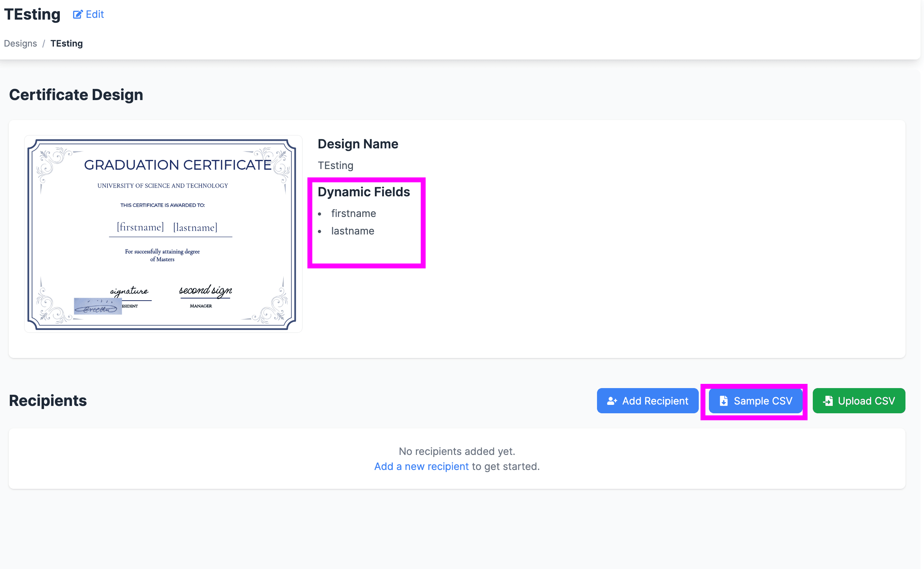This screenshot has width=924, height=569.
Task: Click the download file icon on Sample CSV
Action: (724, 401)
